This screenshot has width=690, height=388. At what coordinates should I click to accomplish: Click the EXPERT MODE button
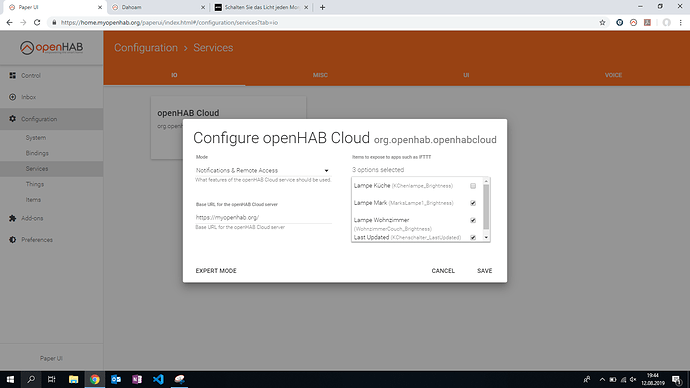pos(216,271)
